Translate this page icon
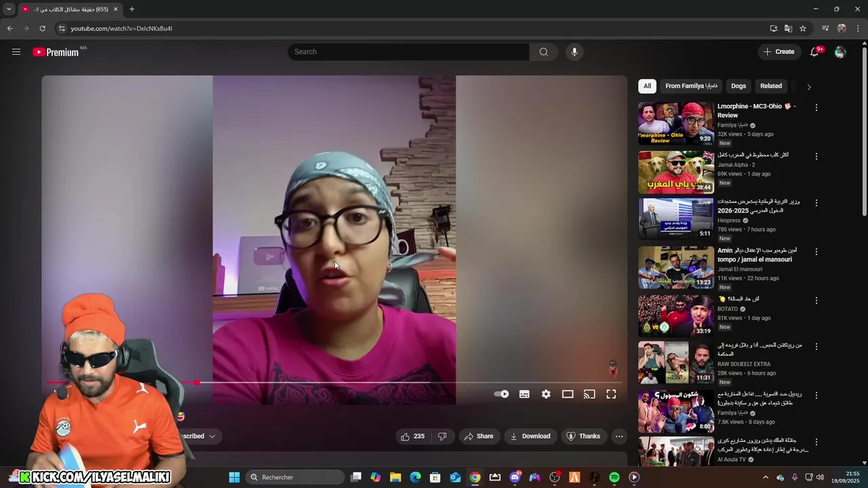 [788, 28]
